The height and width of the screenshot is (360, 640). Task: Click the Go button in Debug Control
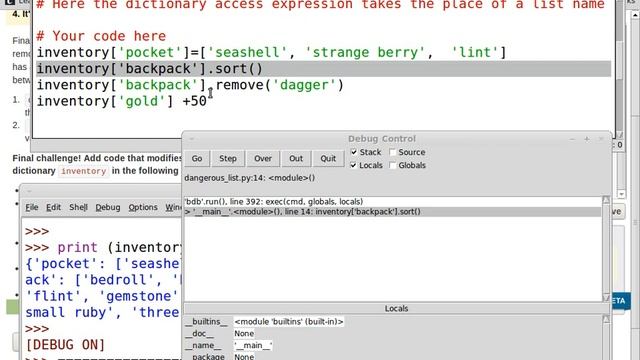click(197, 158)
